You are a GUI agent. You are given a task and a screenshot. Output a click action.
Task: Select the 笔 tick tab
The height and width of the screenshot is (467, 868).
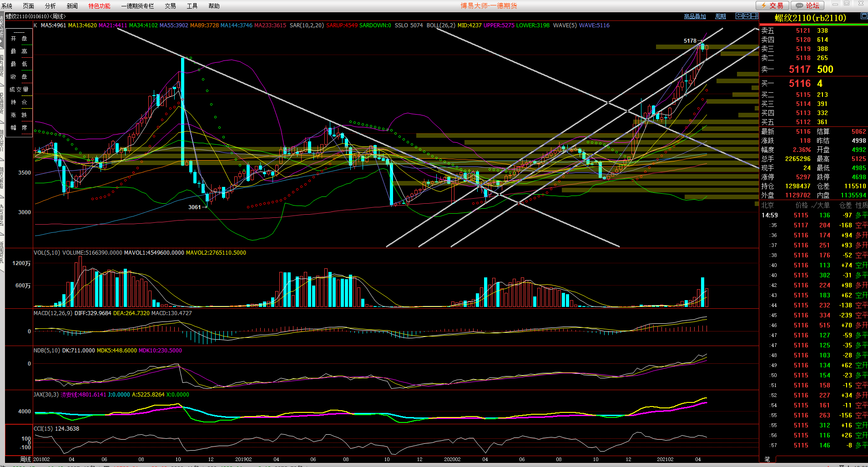(767, 459)
